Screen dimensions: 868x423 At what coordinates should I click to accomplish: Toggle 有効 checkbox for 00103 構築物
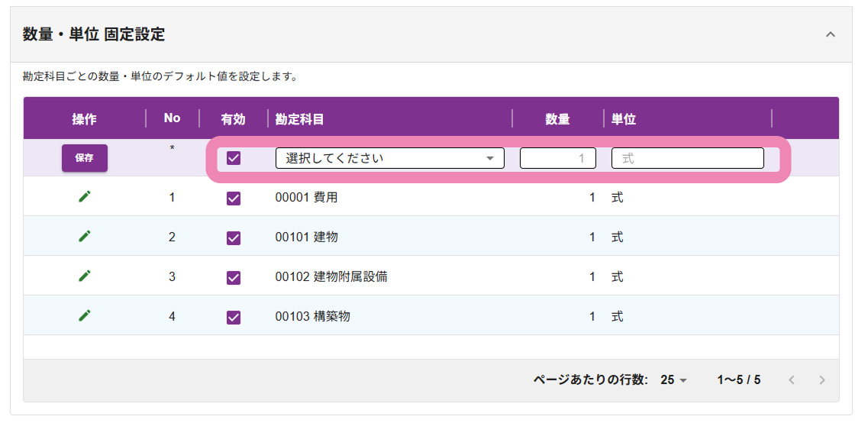point(234,316)
